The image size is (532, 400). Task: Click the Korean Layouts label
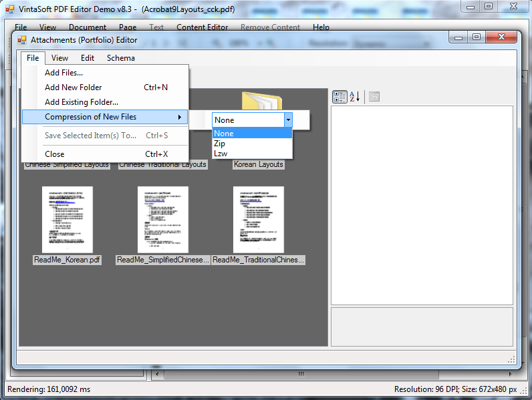[259, 164]
